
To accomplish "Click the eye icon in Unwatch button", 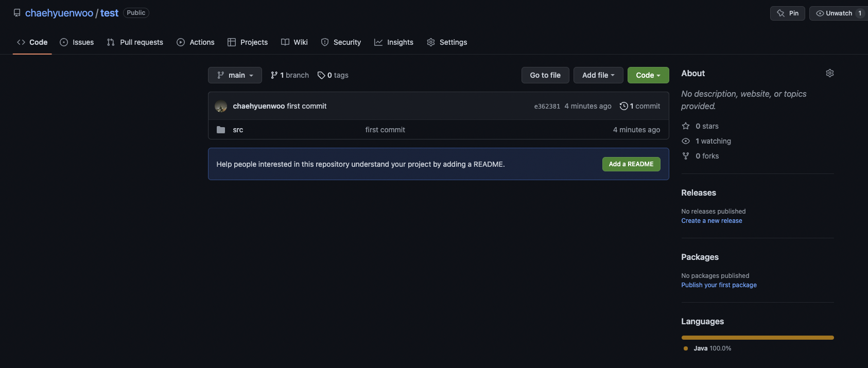I will point(820,13).
